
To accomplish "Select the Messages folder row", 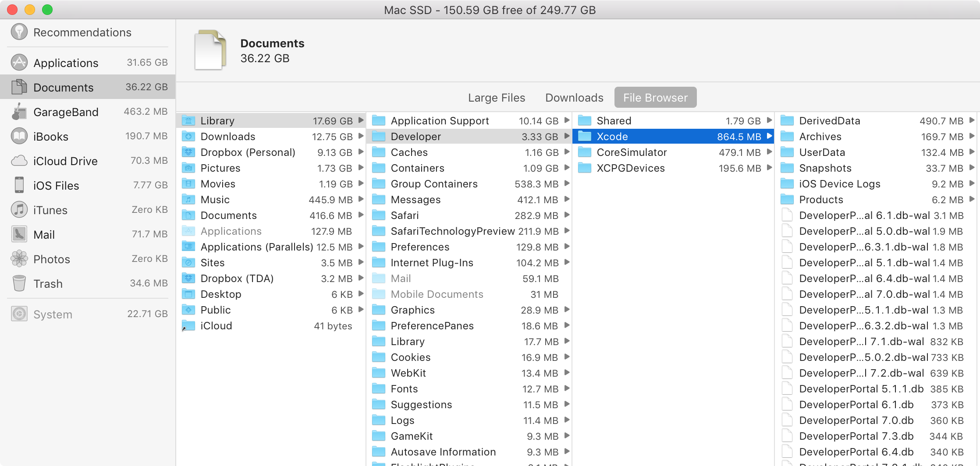I will coord(469,200).
